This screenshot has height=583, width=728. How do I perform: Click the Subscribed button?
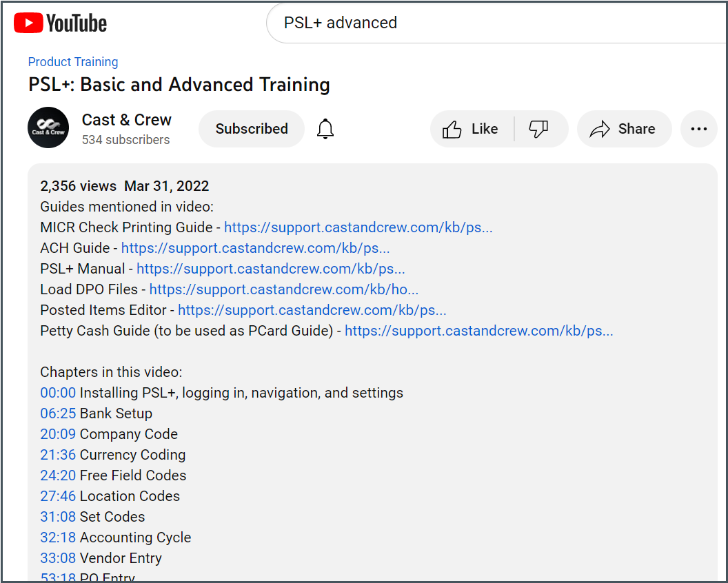pyautogui.click(x=252, y=129)
